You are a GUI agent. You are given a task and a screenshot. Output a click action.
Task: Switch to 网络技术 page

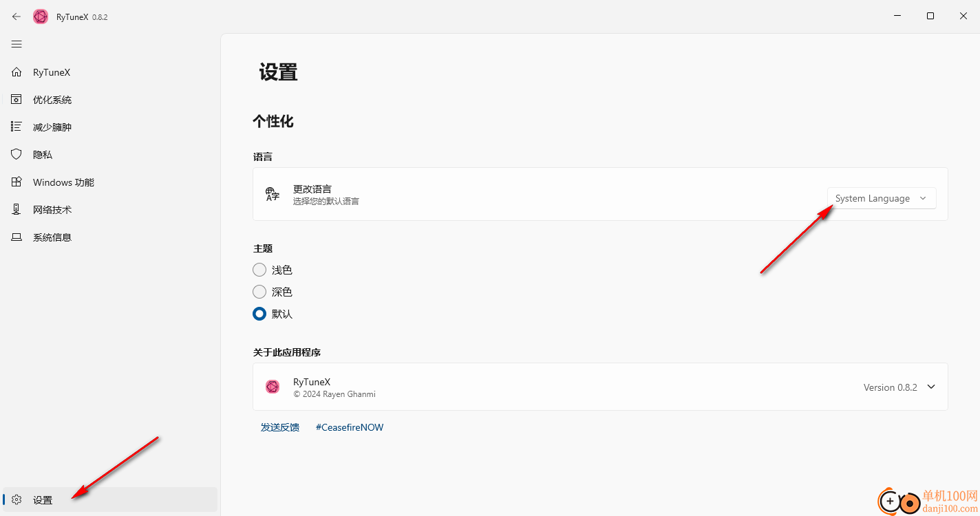pos(110,210)
